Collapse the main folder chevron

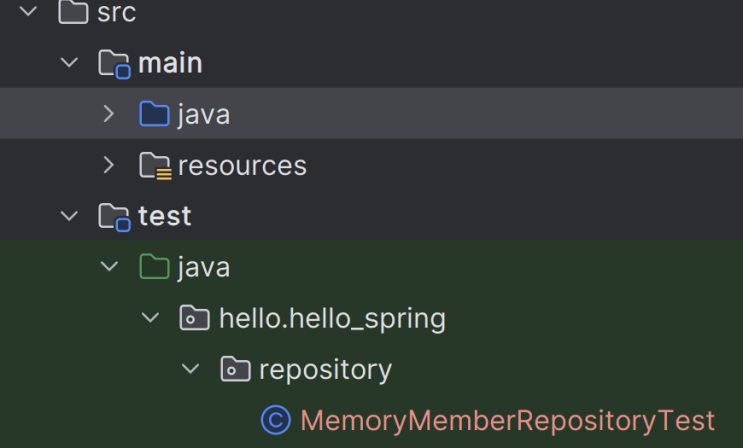click(69, 64)
